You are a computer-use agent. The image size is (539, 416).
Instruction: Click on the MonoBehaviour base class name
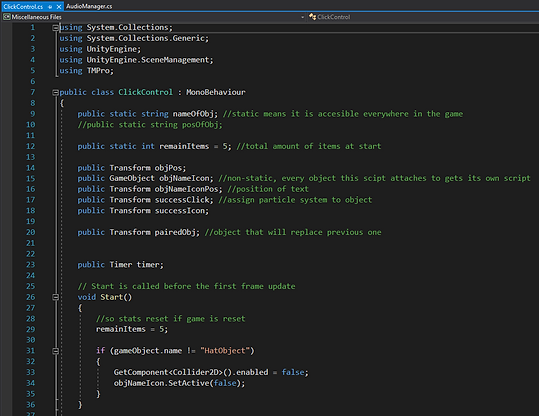click(x=216, y=92)
